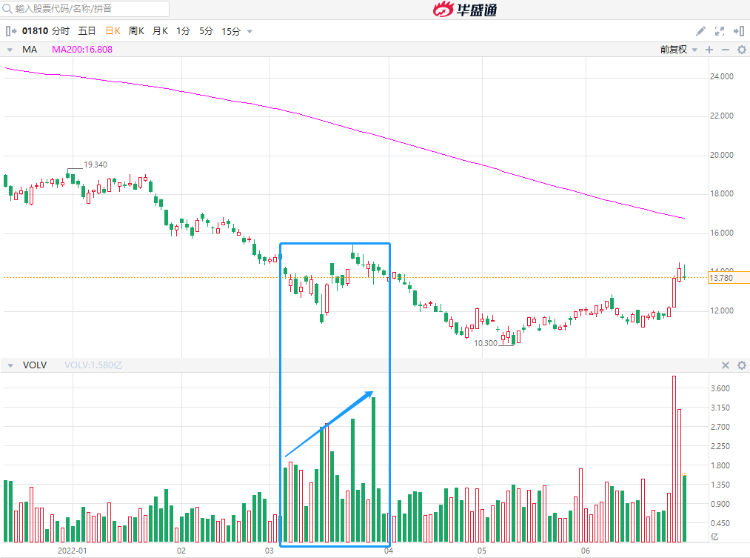Zoom in chart with plus icon
Screen dimensions: 750x558
point(709,49)
